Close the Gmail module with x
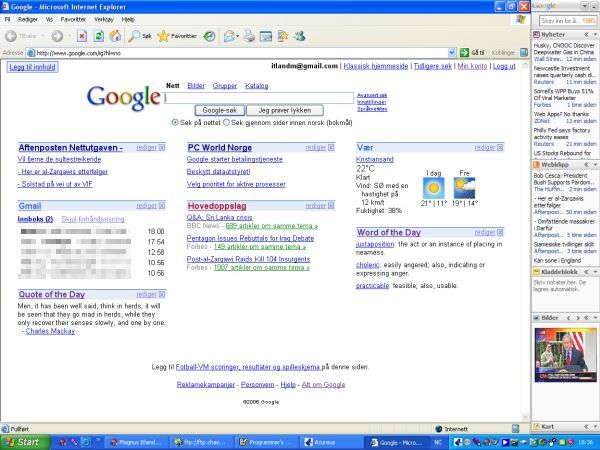 162,205
